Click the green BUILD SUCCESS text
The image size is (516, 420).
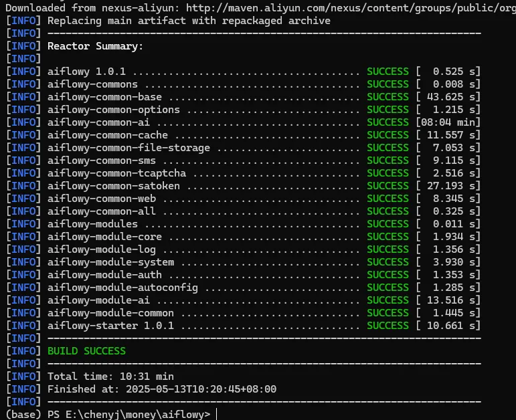(86, 350)
